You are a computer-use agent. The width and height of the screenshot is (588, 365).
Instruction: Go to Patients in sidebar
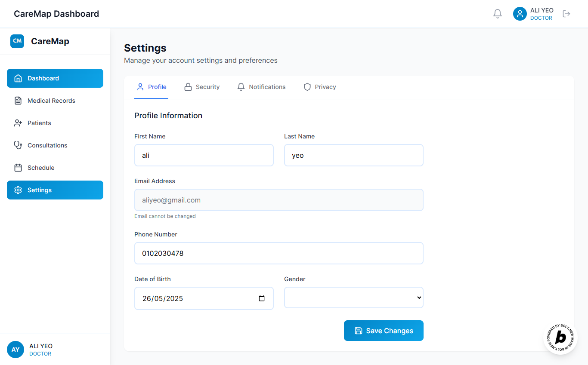(x=39, y=123)
